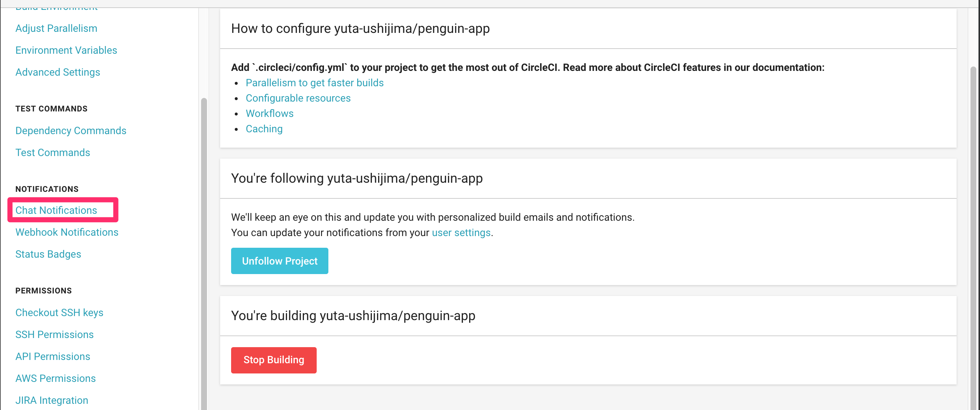This screenshot has width=980, height=410.
Task: Select SSH Permissions in sidebar
Action: (54, 334)
